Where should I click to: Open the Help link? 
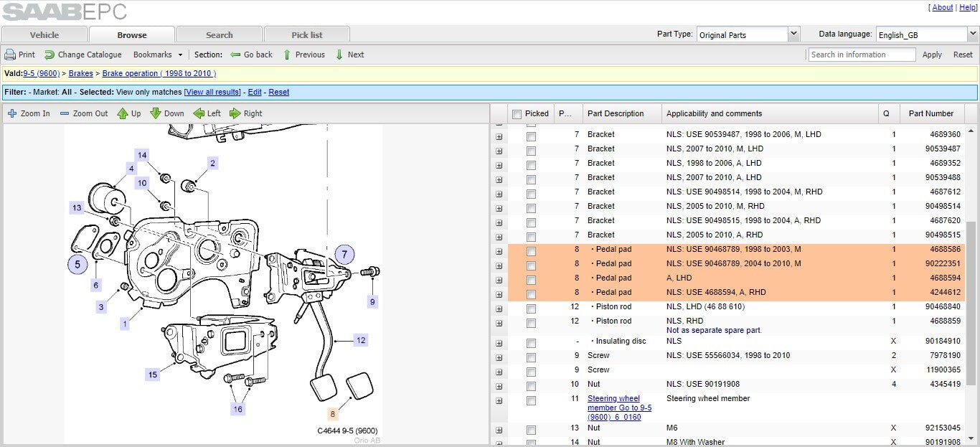click(968, 7)
